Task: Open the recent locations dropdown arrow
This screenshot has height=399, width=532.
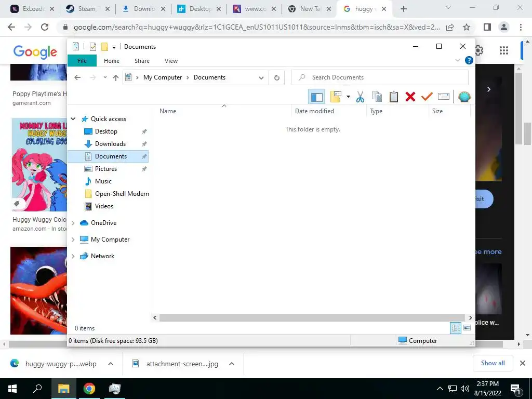Action: [x=105, y=77]
